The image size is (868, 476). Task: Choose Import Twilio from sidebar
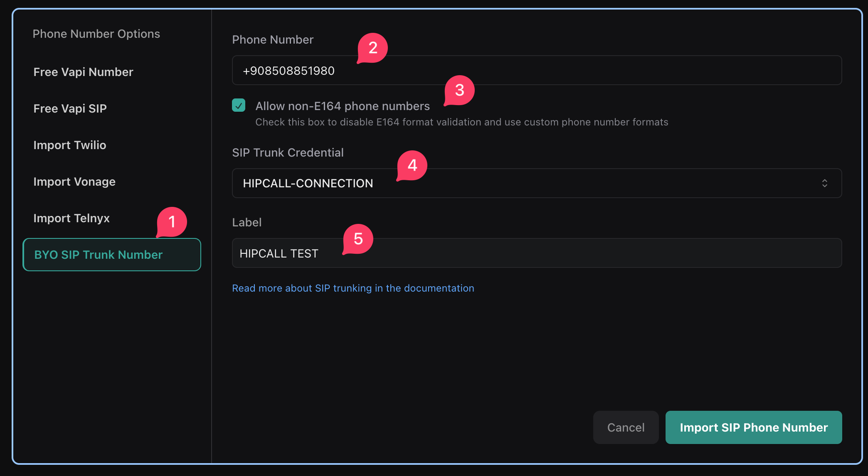[x=69, y=145]
